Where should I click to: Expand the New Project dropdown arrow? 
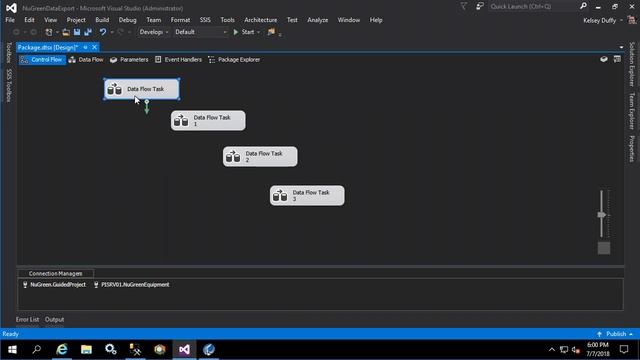point(57,32)
